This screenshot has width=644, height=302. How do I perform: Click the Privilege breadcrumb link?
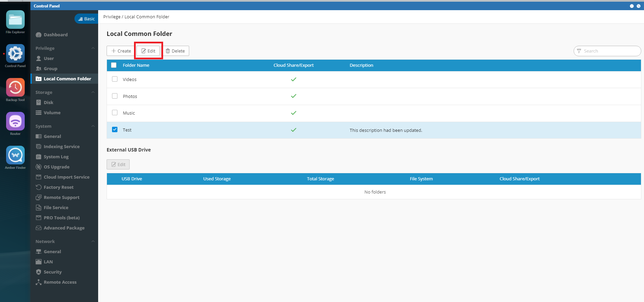(x=112, y=17)
